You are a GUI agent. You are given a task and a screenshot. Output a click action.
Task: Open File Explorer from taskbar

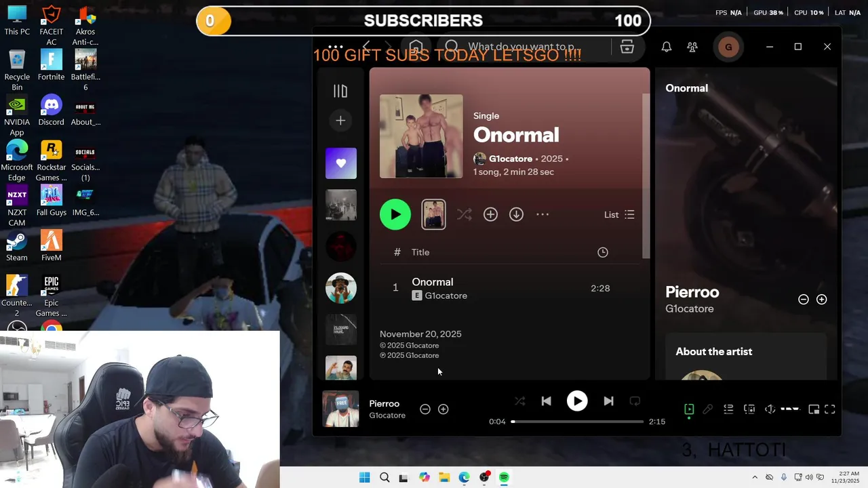tap(444, 478)
